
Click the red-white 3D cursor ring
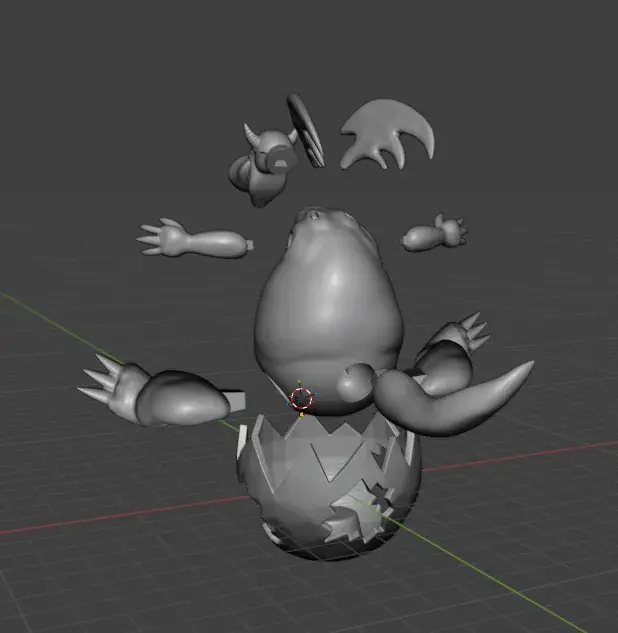click(302, 398)
